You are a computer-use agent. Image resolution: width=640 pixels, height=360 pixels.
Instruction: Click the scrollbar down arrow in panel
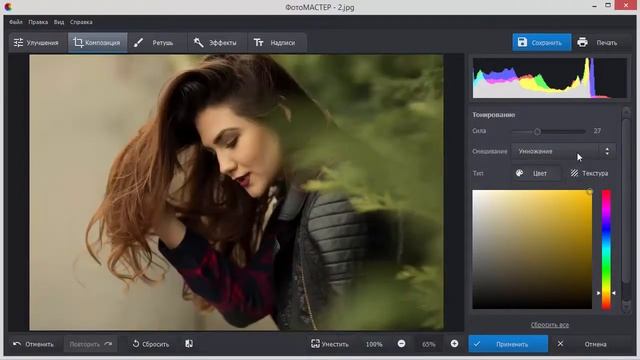pyautogui.click(x=626, y=307)
